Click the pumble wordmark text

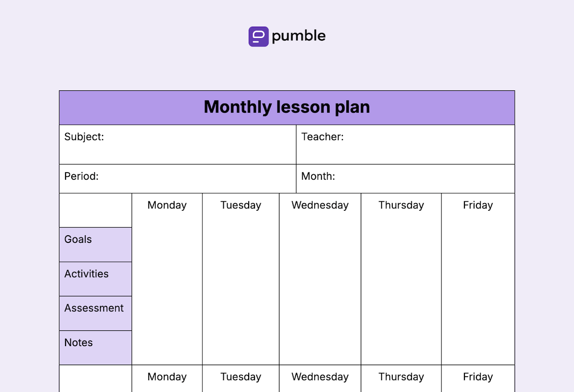298,36
